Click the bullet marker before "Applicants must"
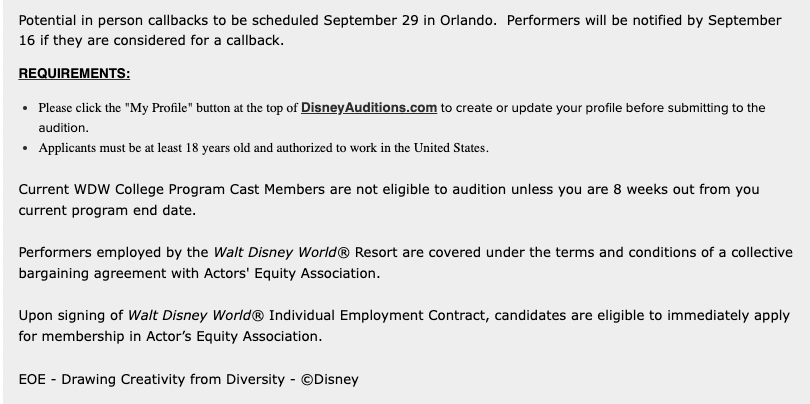The width and height of the screenshot is (810, 404). point(25,148)
